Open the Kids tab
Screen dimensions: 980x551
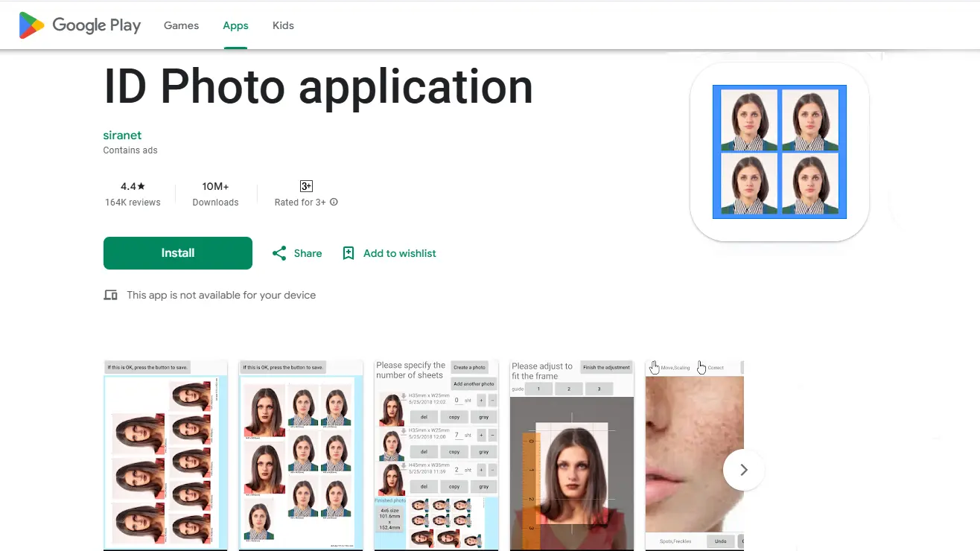click(x=283, y=25)
